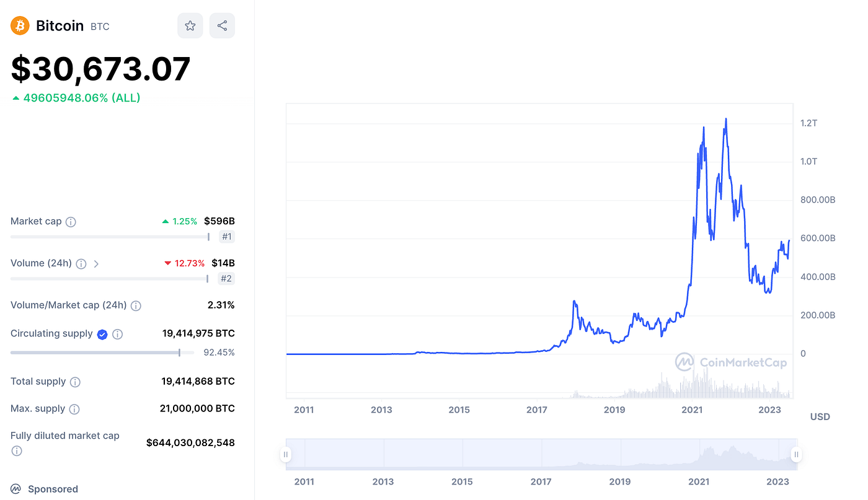868x500 pixels.
Task: Click the 2.31% volume ratio value
Action: pos(221,305)
